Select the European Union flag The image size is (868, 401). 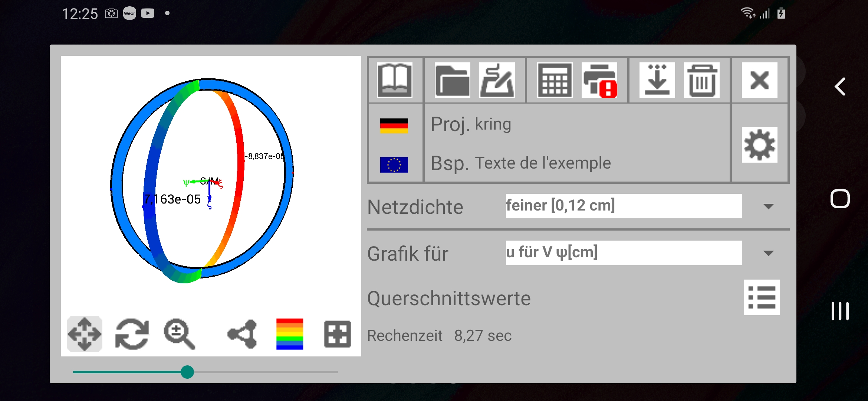(x=394, y=164)
